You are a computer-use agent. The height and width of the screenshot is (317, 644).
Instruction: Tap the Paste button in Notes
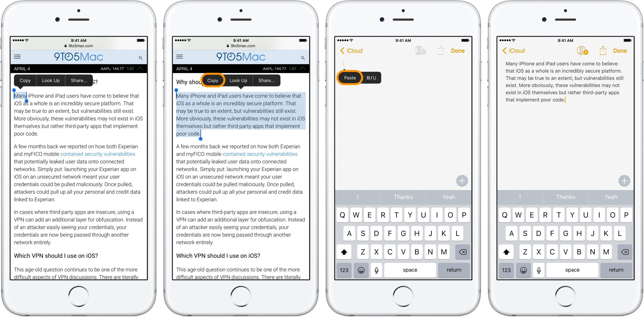tap(350, 78)
